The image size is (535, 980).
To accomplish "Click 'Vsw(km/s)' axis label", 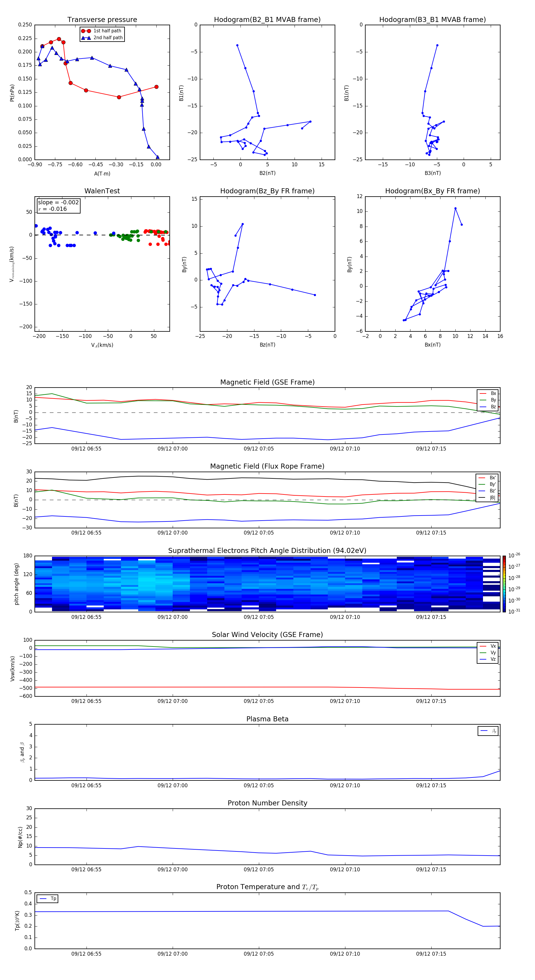I will pos(12,668).
